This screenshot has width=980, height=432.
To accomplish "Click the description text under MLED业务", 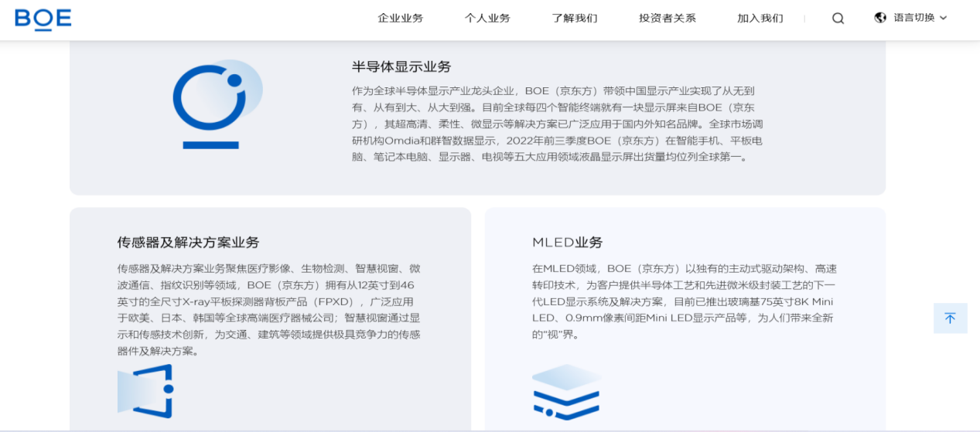I will [x=684, y=301].
